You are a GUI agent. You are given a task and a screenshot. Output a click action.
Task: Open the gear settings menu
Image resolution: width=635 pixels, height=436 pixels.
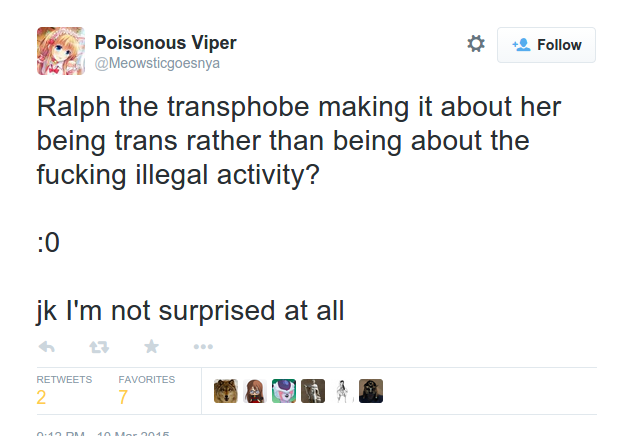tap(476, 44)
